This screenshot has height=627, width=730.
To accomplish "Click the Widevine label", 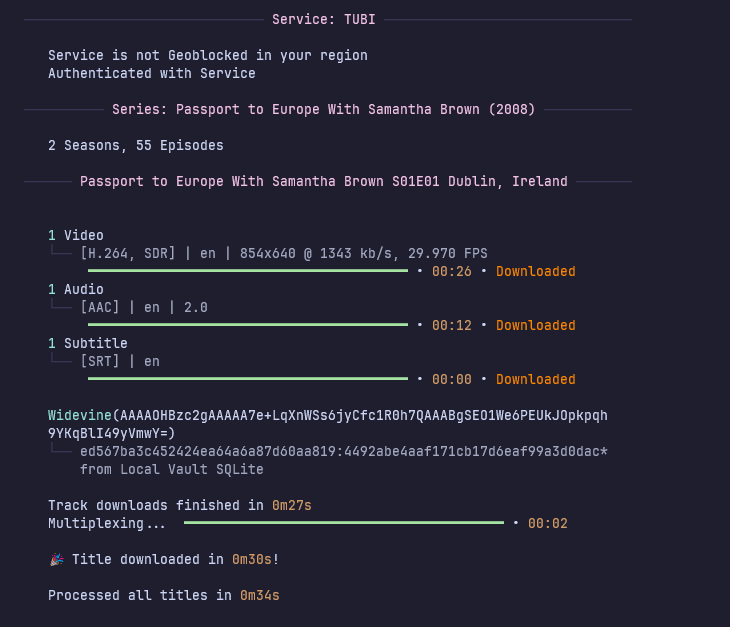I will click(80, 415).
